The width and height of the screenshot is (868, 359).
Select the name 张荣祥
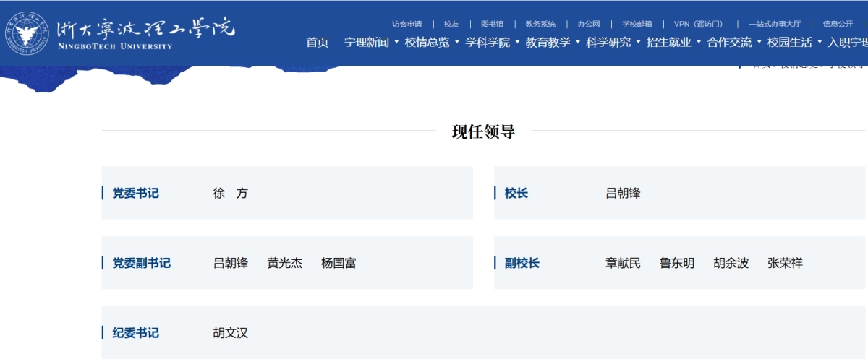[x=785, y=263]
